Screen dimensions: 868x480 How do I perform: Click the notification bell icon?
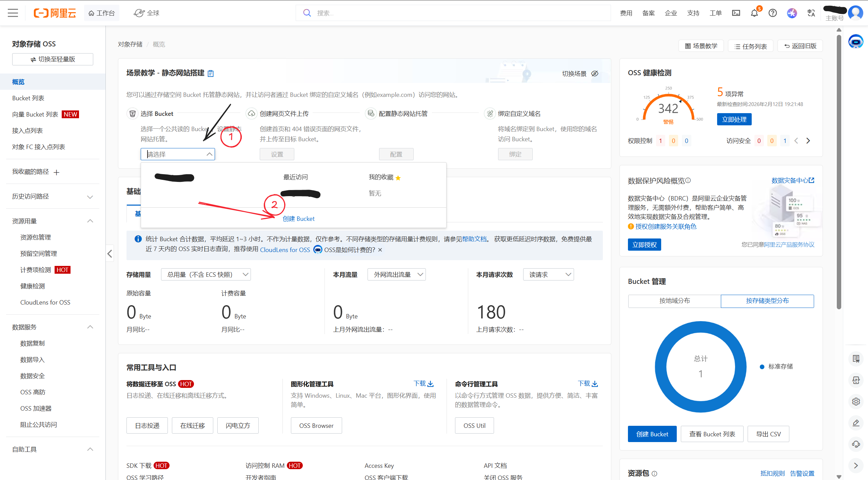tap(754, 13)
